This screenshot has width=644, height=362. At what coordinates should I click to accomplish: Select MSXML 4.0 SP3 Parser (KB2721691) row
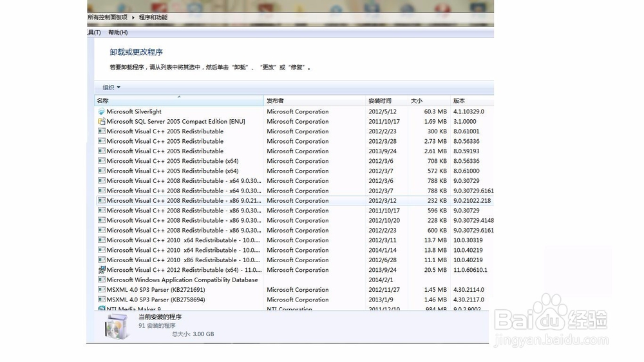(x=294, y=290)
